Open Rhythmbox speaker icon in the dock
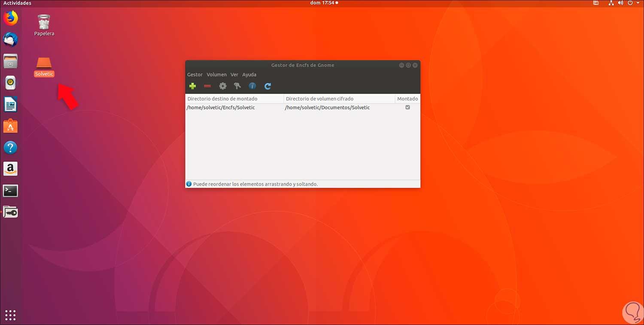The image size is (644, 325). tap(10, 82)
